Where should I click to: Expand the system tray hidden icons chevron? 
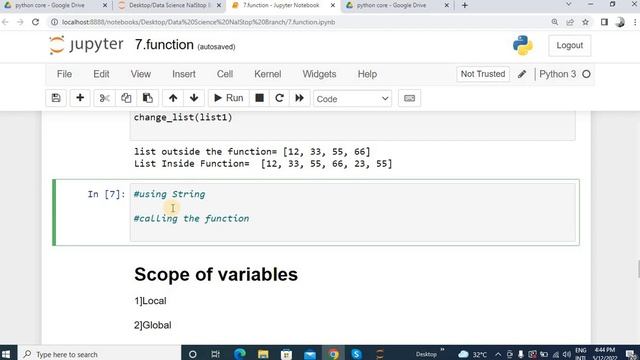point(498,354)
